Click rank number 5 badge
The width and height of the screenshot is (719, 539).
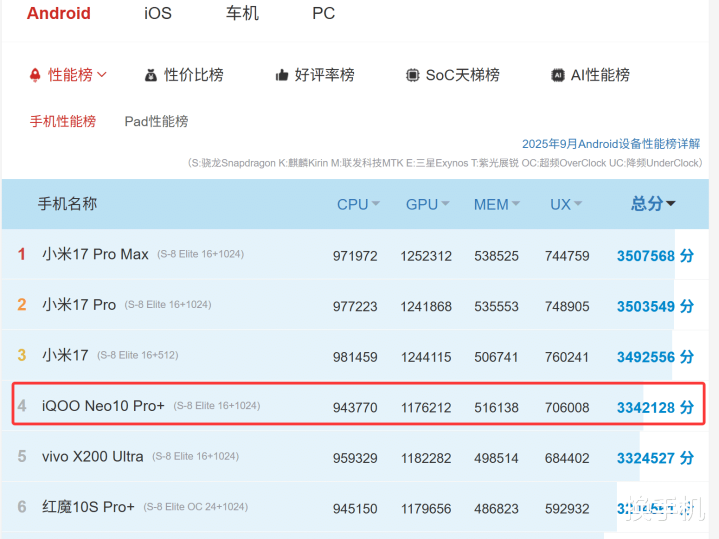pos(22,456)
